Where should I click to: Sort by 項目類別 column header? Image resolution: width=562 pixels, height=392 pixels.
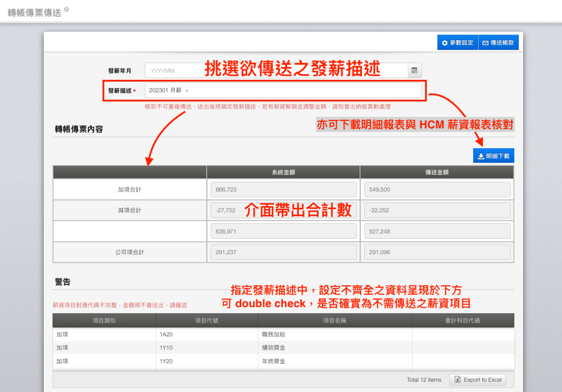coord(104,320)
